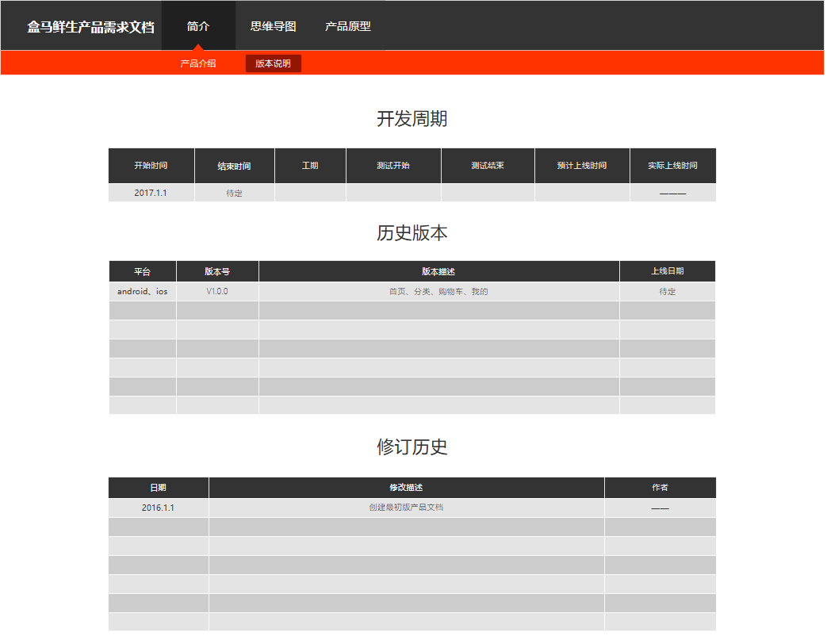
Task: Click the 开发周期 heading
Action: click(x=412, y=119)
